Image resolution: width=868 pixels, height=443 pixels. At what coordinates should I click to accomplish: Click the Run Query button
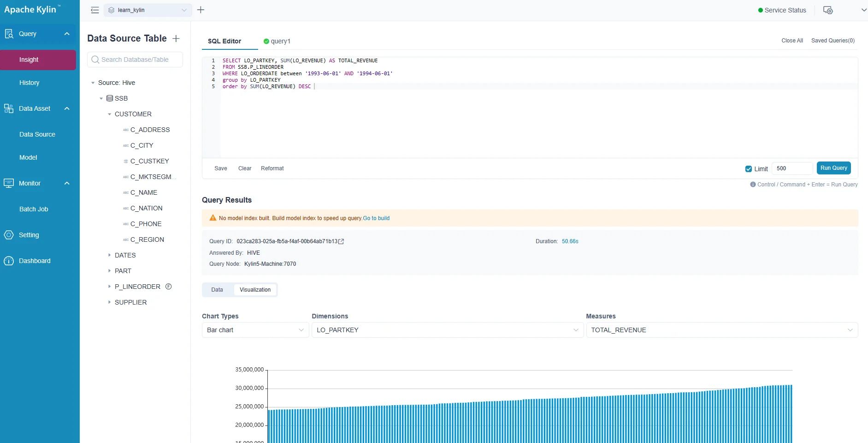point(833,168)
